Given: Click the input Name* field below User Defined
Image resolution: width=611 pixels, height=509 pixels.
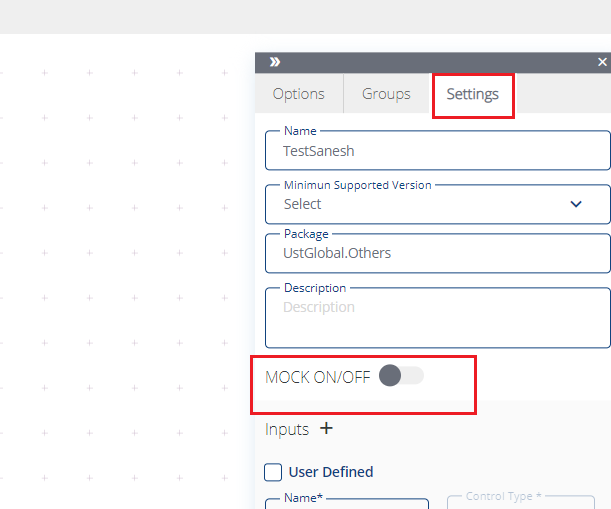Looking at the screenshot, I should click(x=347, y=504).
